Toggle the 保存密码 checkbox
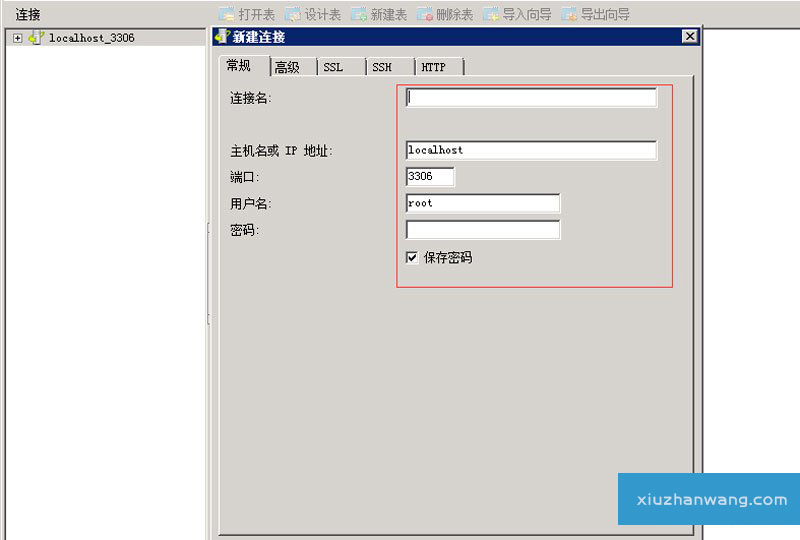The width and height of the screenshot is (800, 540). click(412, 257)
